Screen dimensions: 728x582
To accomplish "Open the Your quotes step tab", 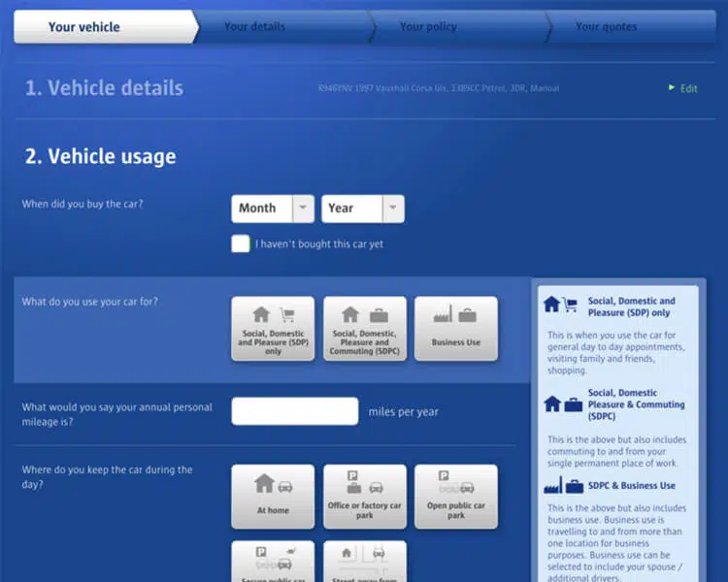I will click(606, 27).
